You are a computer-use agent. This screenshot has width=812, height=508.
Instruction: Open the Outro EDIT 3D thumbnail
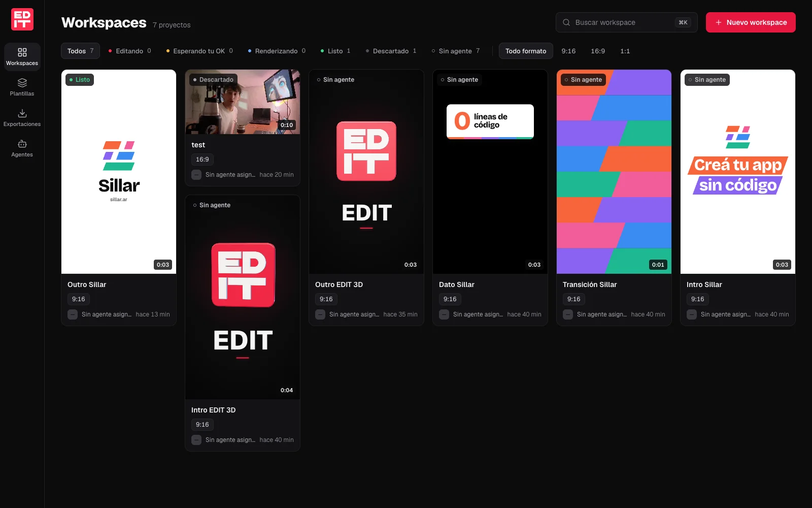(x=366, y=172)
